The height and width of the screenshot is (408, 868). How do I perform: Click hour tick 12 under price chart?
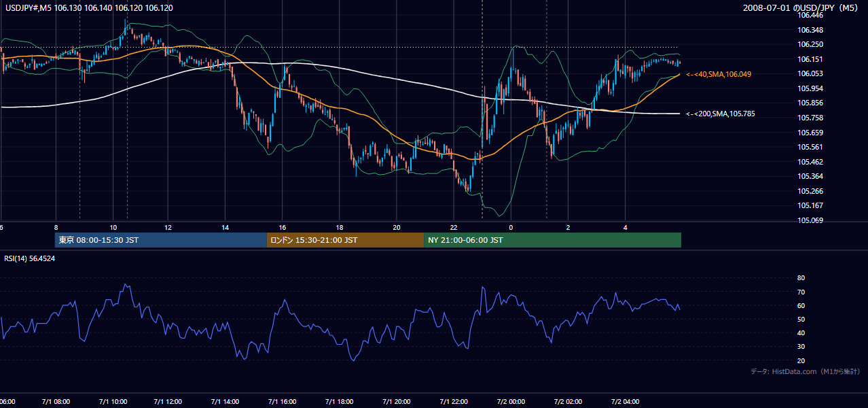point(168,227)
